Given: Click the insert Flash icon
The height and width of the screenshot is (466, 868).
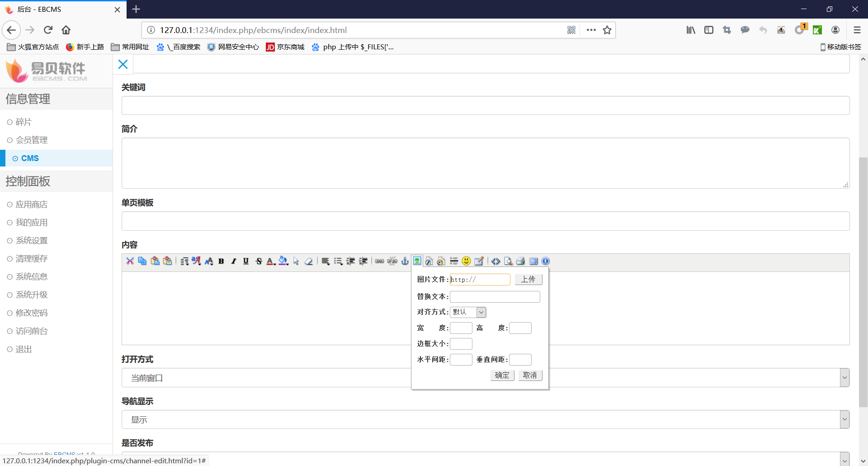Looking at the screenshot, I should 429,261.
